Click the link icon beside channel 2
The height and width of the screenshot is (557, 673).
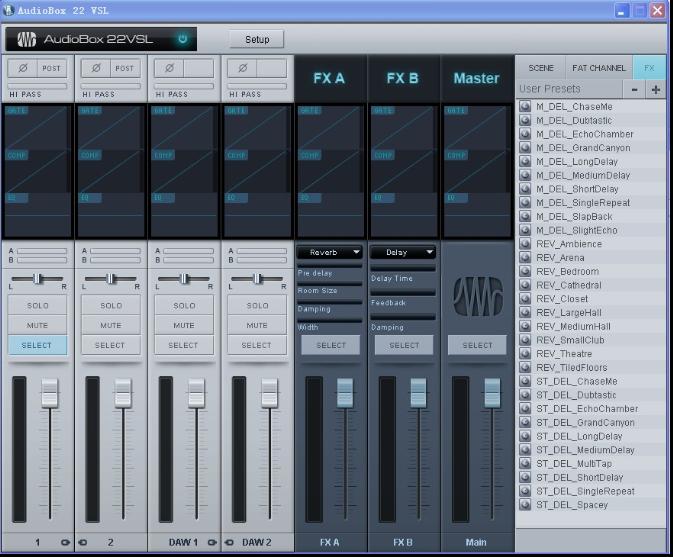(x=82, y=542)
